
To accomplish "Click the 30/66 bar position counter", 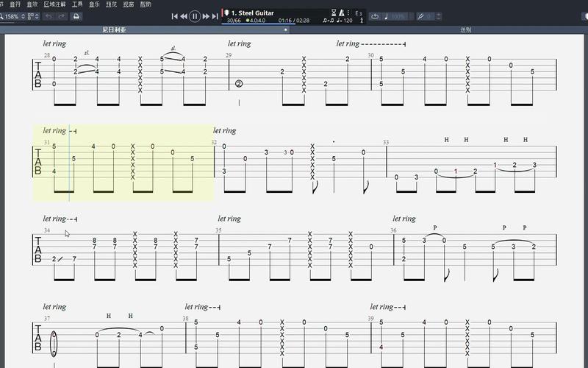I will [234, 21].
